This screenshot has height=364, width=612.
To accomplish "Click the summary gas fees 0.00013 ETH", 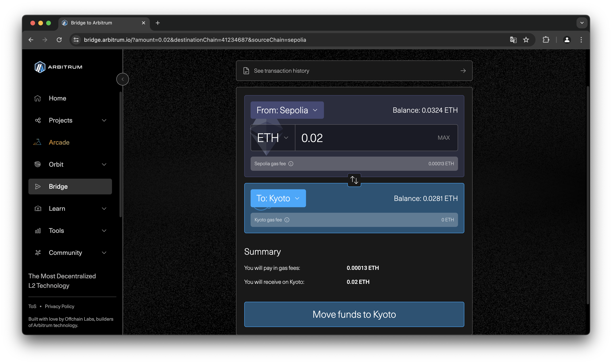I will pyautogui.click(x=363, y=268).
